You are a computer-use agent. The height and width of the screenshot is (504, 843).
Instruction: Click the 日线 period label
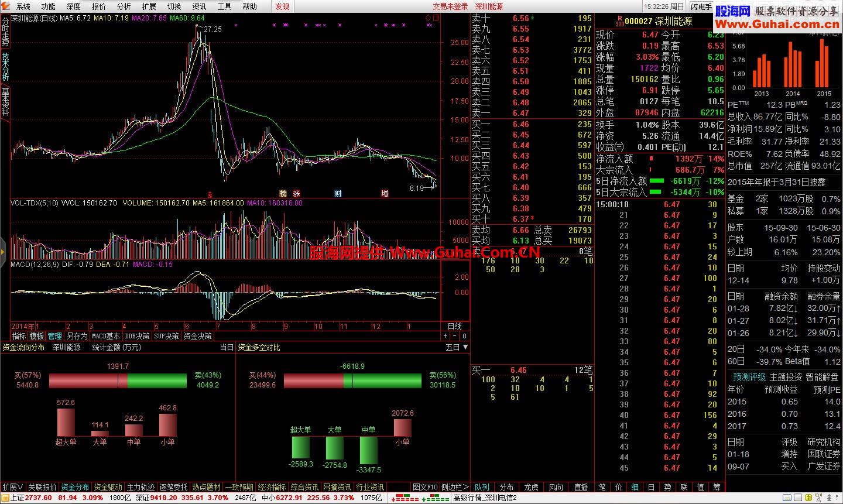tap(455, 326)
